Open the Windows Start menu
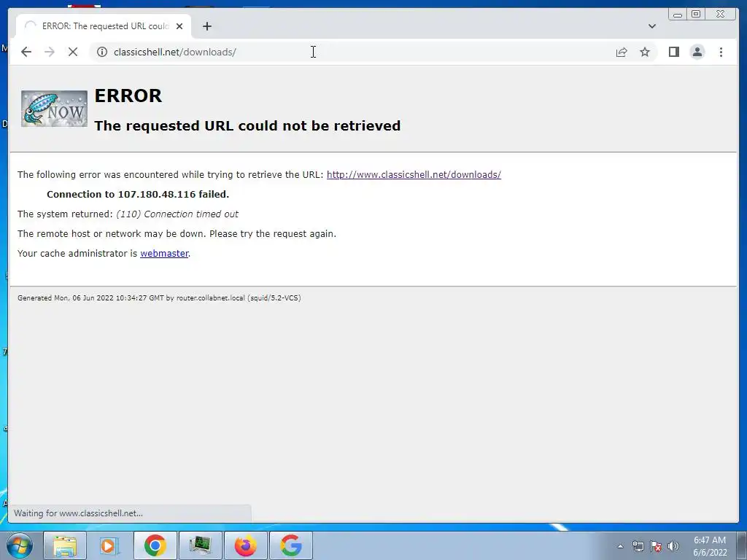The image size is (747, 560). point(18,545)
